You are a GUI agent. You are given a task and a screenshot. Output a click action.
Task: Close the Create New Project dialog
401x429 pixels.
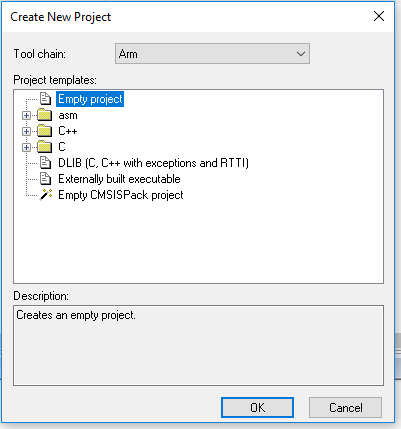coord(379,16)
